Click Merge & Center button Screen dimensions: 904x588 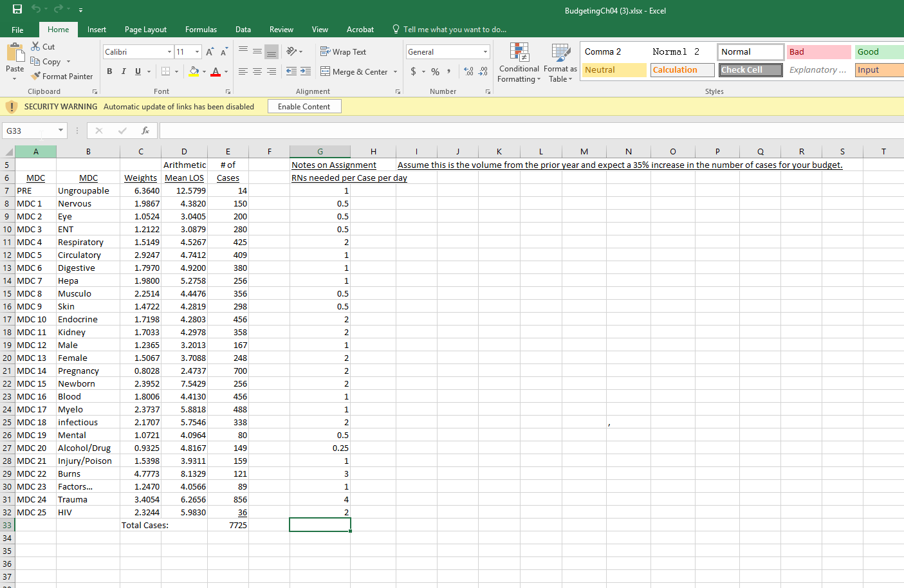click(354, 71)
